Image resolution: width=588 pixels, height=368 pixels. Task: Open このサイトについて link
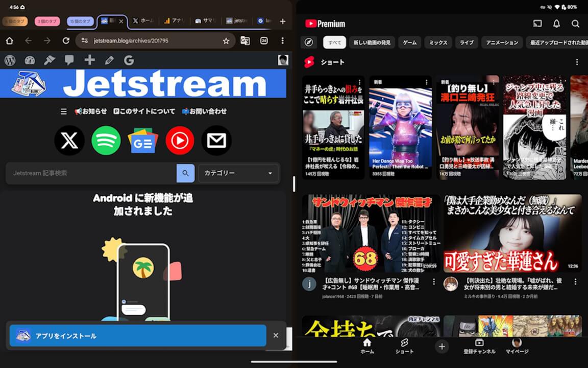tap(144, 111)
